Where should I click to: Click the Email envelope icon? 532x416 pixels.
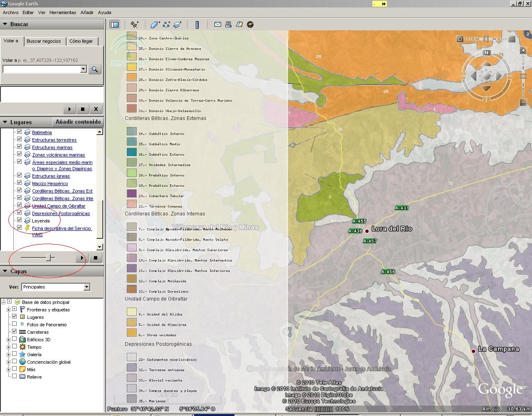tap(217, 24)
